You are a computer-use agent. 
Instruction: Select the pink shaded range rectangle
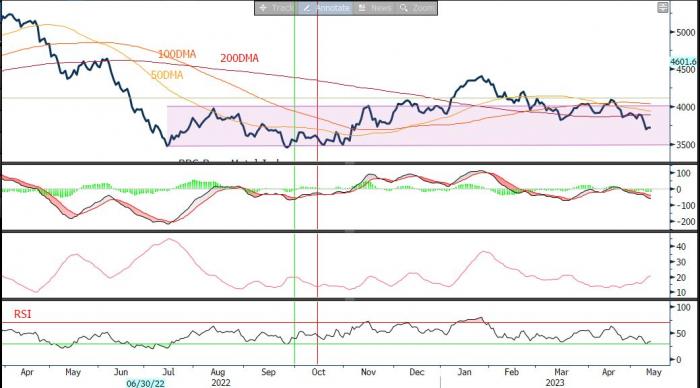tap(418, 126)
